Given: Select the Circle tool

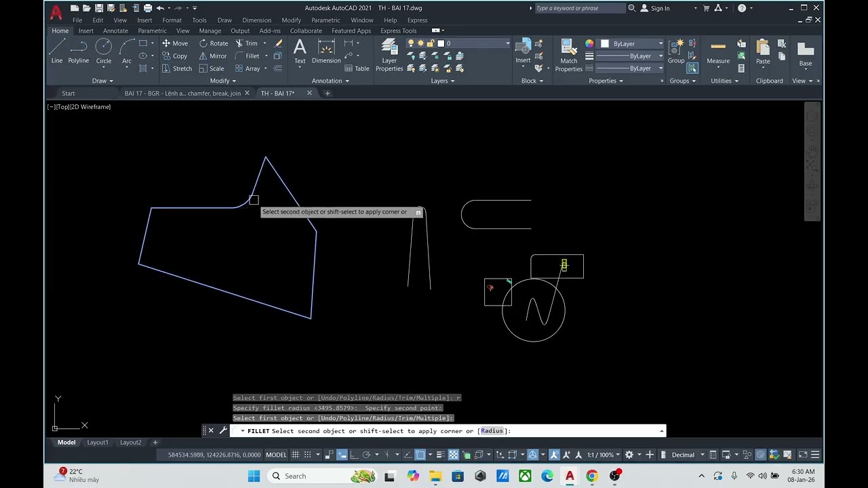Looking at the screenshot, I should (104, 51).
